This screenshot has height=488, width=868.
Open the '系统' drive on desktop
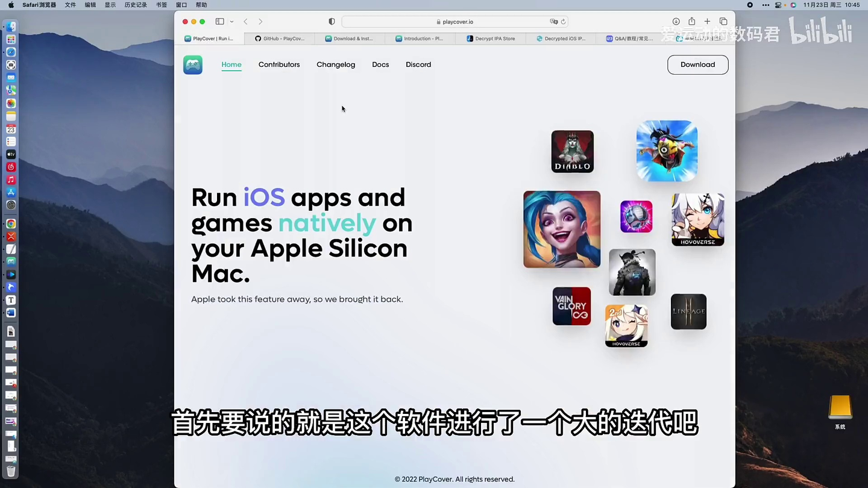(840, 412)
